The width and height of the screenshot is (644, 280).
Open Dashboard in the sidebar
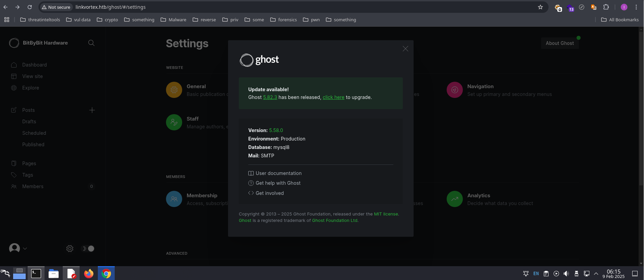coord(34,65)
